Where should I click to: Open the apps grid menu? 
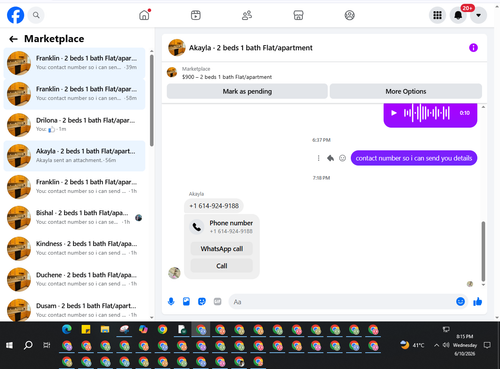click(437, 15)
